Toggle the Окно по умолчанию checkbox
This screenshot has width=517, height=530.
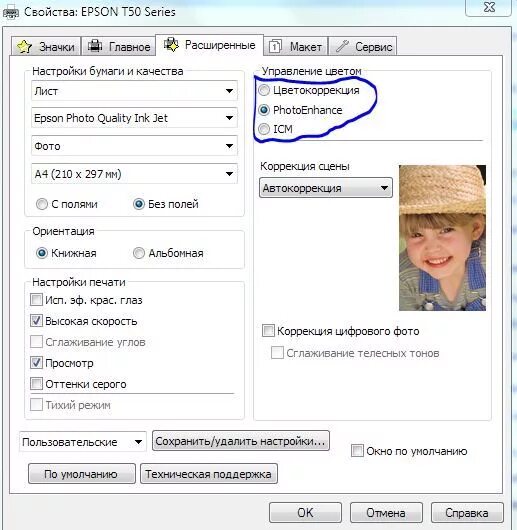(357, 451)
